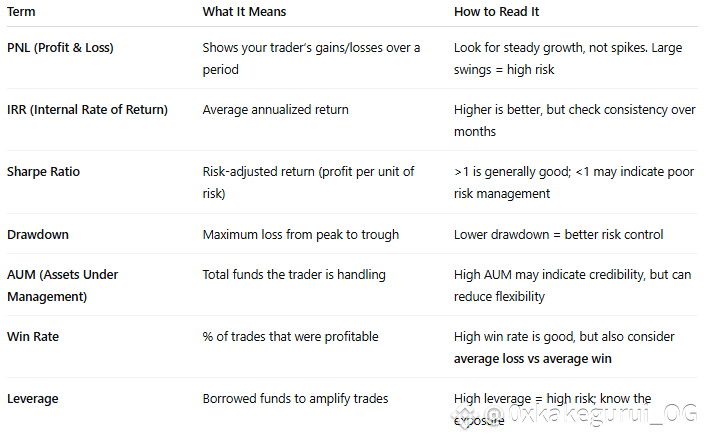
Task: Click bold average loss vs average win
Action: [533, 359]
